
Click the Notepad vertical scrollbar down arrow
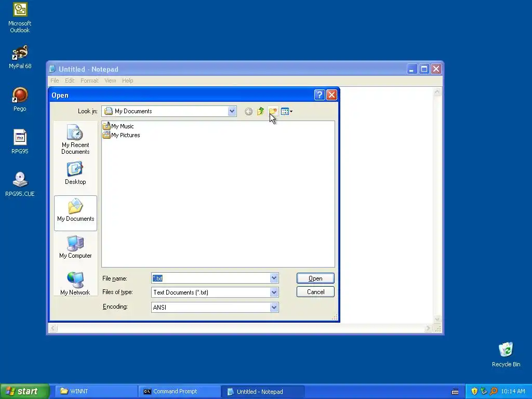(437, 320)
